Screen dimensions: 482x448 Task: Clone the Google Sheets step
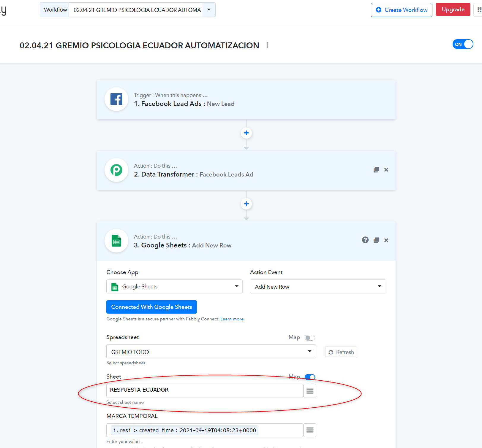[x=376, y=240]
